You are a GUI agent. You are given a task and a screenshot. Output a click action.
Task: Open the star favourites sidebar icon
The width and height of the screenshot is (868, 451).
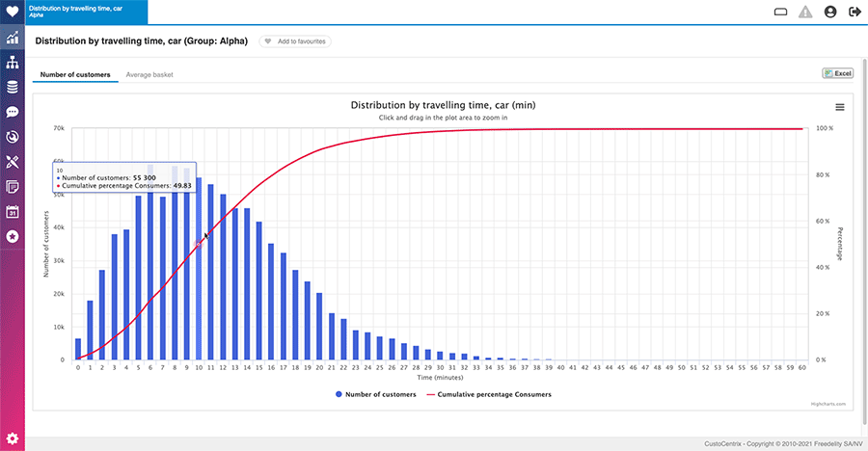13,236
